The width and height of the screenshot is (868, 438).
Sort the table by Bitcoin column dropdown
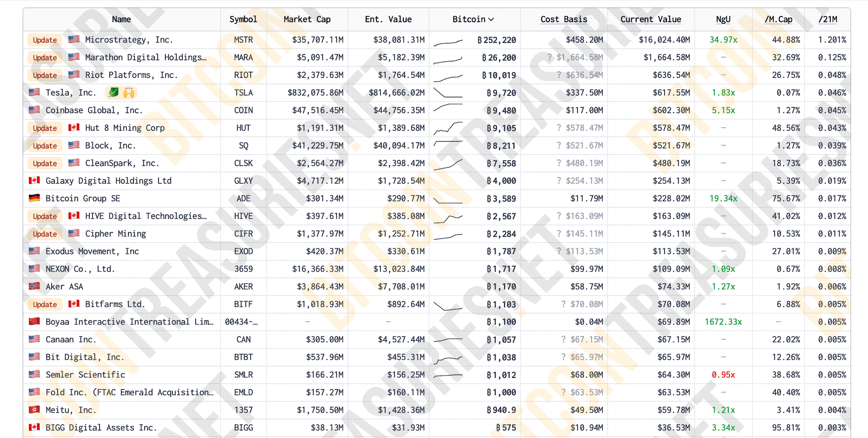(x=473, y=19)
